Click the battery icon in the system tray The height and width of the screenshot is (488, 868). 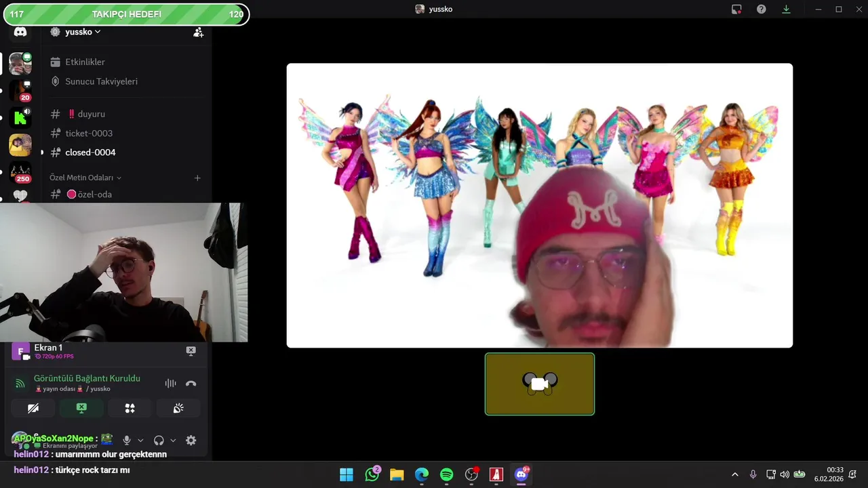(x=800, y=474)
